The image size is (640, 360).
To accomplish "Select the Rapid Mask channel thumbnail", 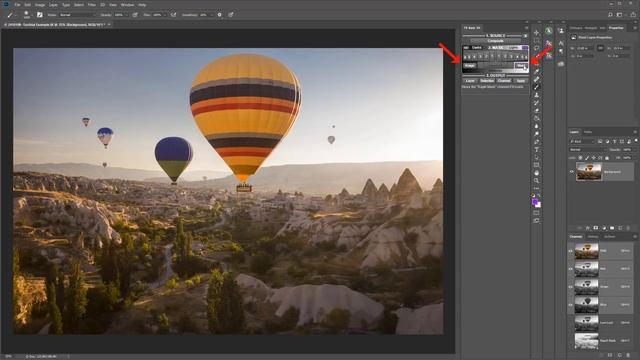I will (x=587, y=341).
